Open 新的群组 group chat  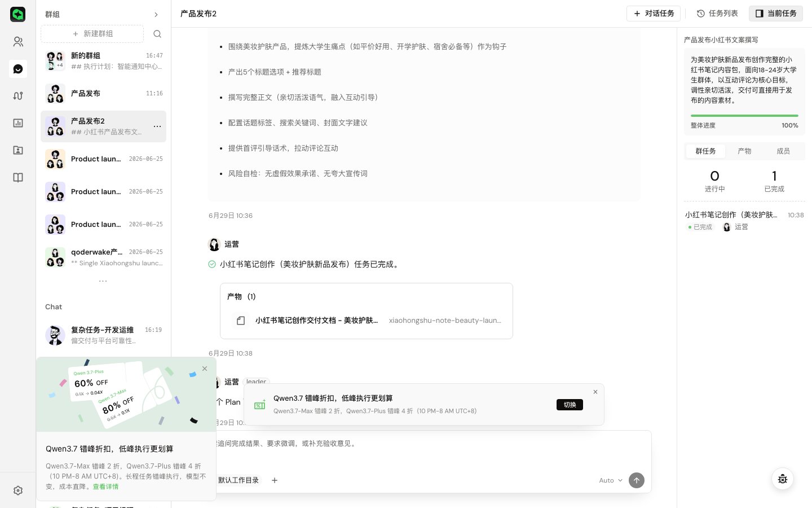[x=104, y=61]
